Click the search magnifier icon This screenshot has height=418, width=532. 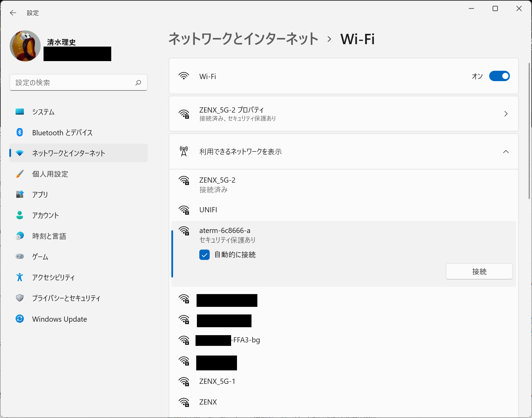138,82
